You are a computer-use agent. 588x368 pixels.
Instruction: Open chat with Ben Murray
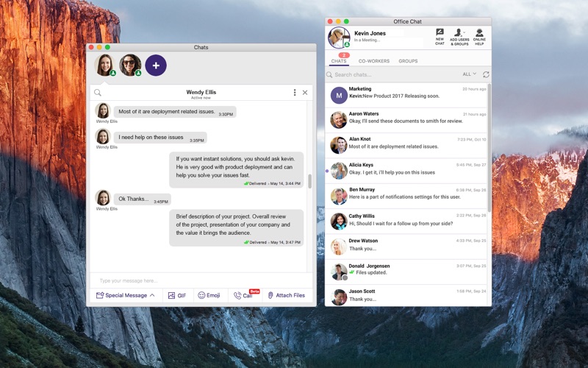(x=406, y=197)
